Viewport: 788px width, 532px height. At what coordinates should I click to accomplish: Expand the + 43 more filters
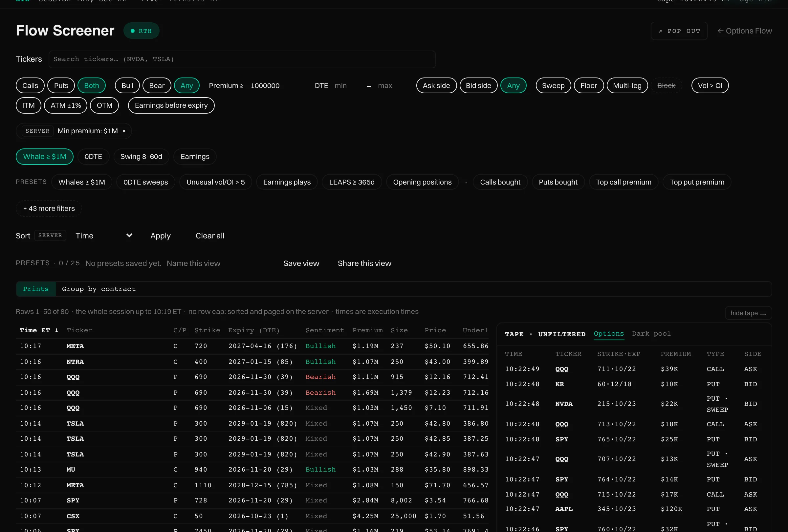coord(49,209)
